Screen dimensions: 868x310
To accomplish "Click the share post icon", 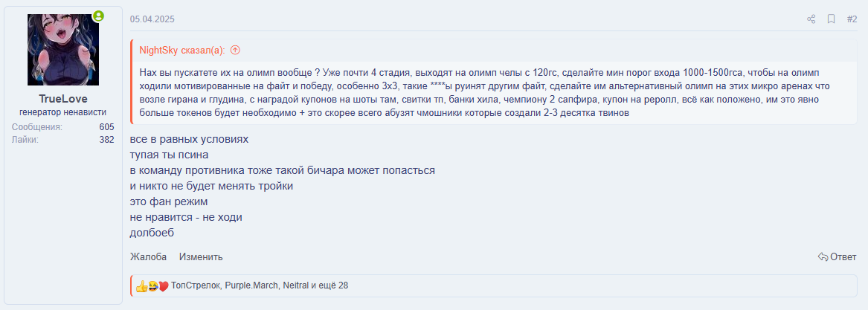I will coord(811,19).
